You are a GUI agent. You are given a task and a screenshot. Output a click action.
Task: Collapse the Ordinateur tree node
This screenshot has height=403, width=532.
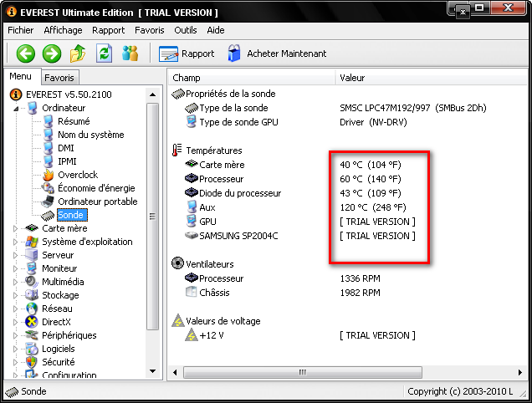click(x=16, y=109)
